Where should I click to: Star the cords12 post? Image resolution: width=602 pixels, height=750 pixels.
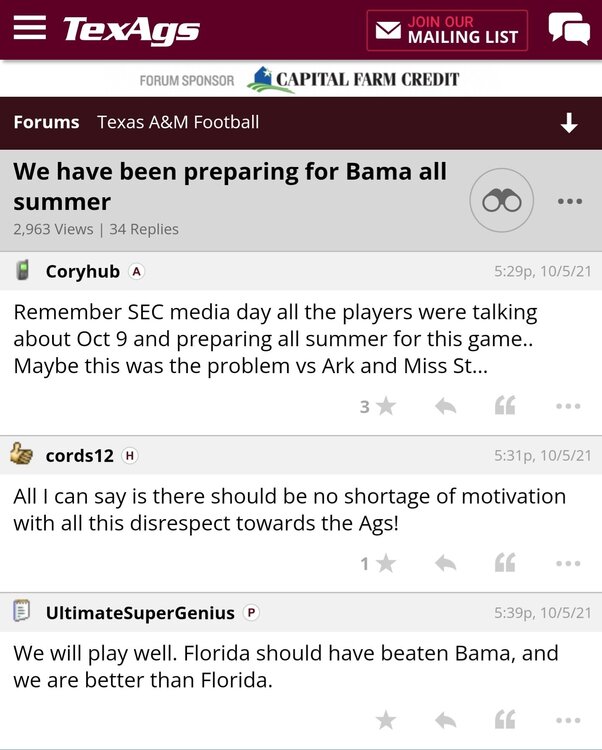[x=385, y=564]
